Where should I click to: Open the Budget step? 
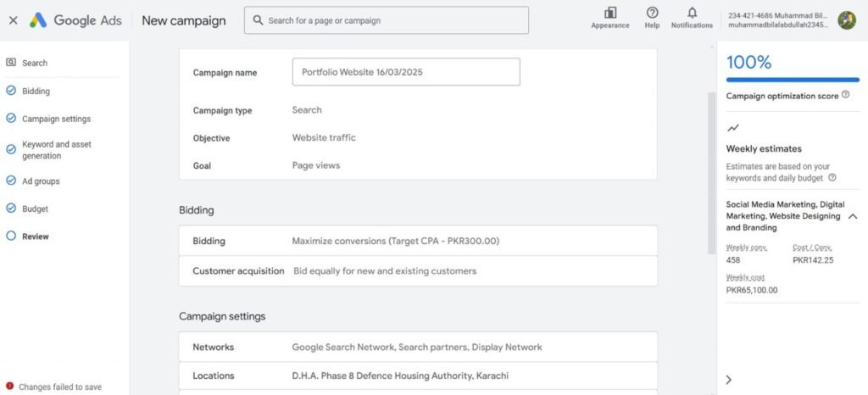35,209
